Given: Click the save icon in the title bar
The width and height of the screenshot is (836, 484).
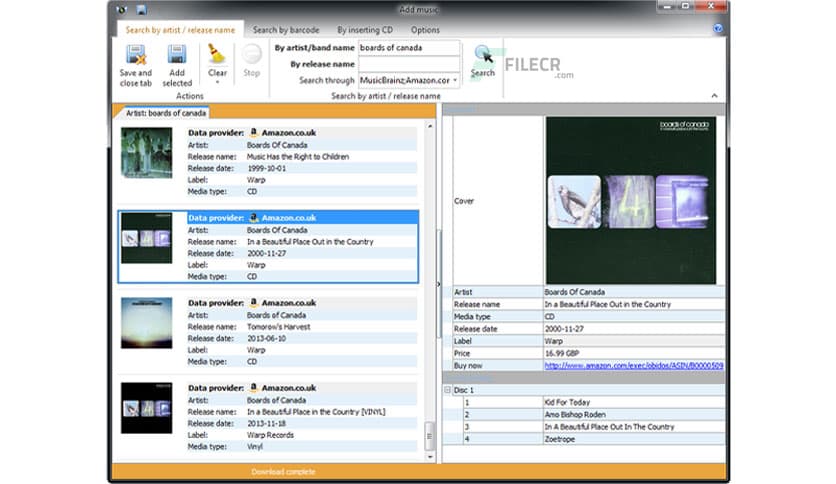Looking at the screenshot, I should point(142,10).
